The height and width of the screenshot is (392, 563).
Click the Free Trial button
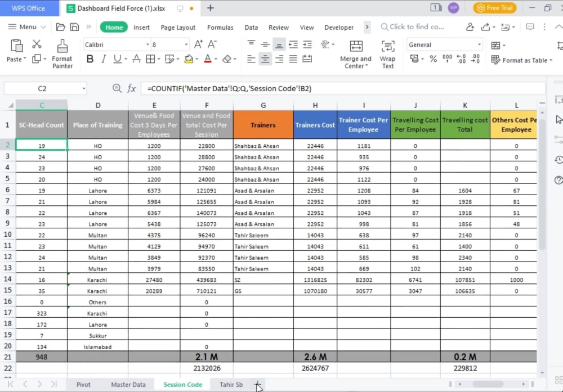495,8
